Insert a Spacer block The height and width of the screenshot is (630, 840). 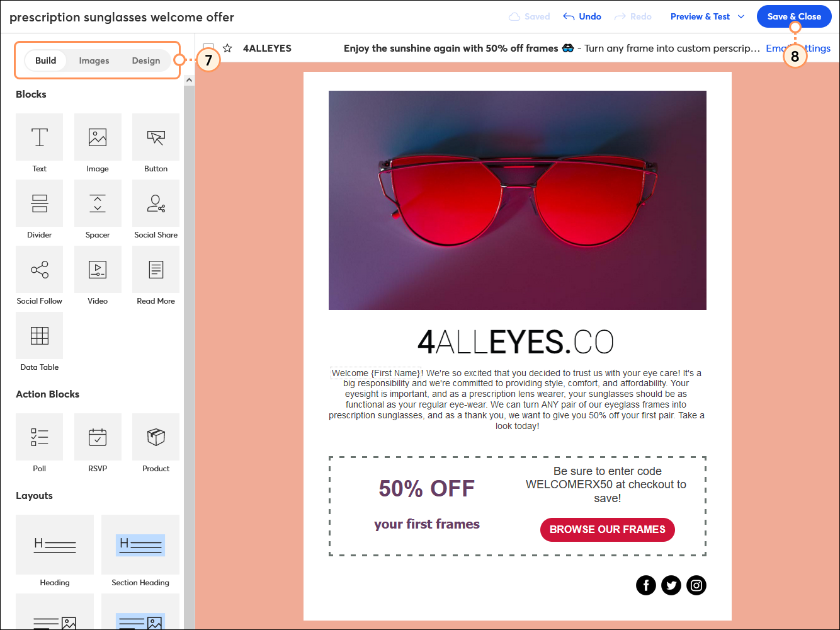[98, 203]
